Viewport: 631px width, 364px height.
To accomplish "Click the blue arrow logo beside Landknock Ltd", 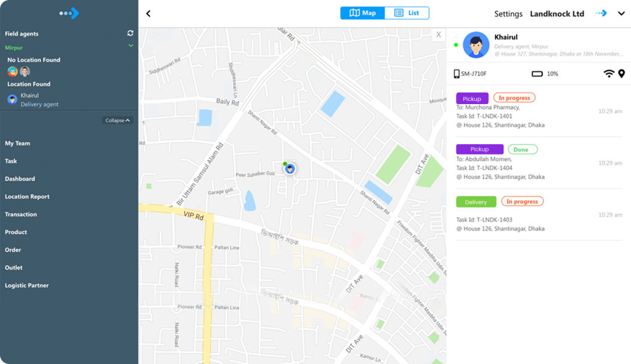I will (x=601, y=14).
